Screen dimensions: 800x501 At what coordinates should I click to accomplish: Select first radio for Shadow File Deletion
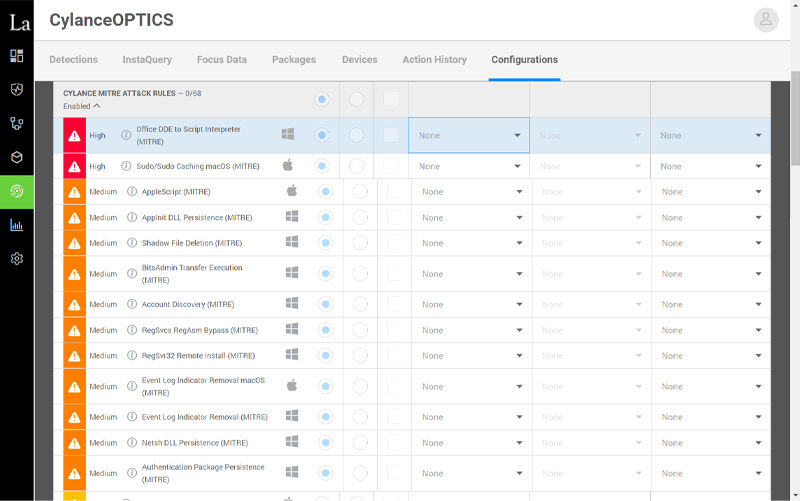tap(326, 243)
